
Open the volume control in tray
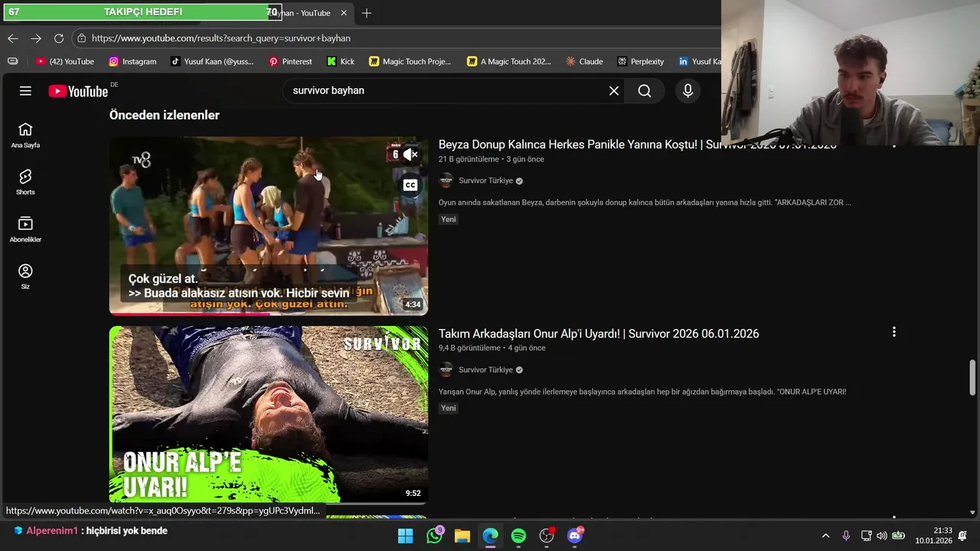pyautogui.click(x=881, y=536)
